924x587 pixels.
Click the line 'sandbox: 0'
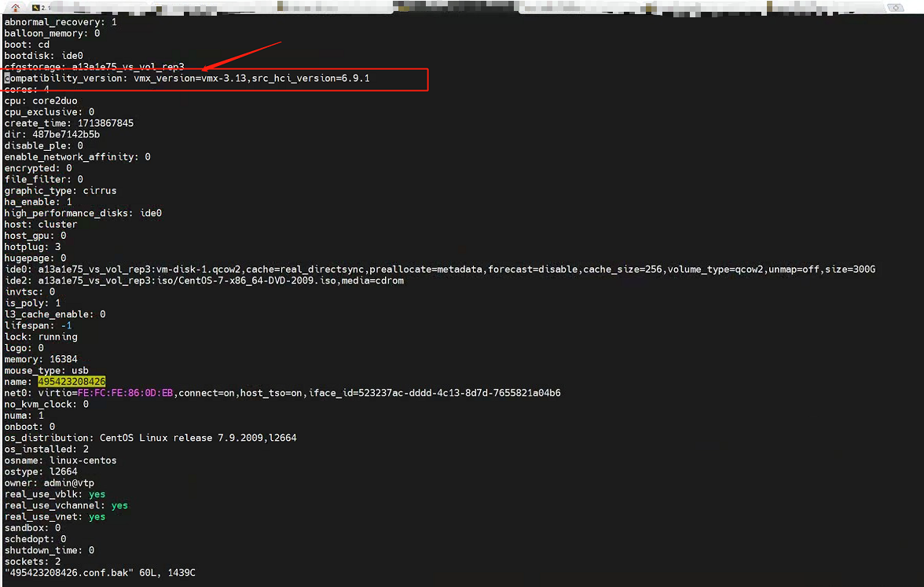[x=32, y=527]
